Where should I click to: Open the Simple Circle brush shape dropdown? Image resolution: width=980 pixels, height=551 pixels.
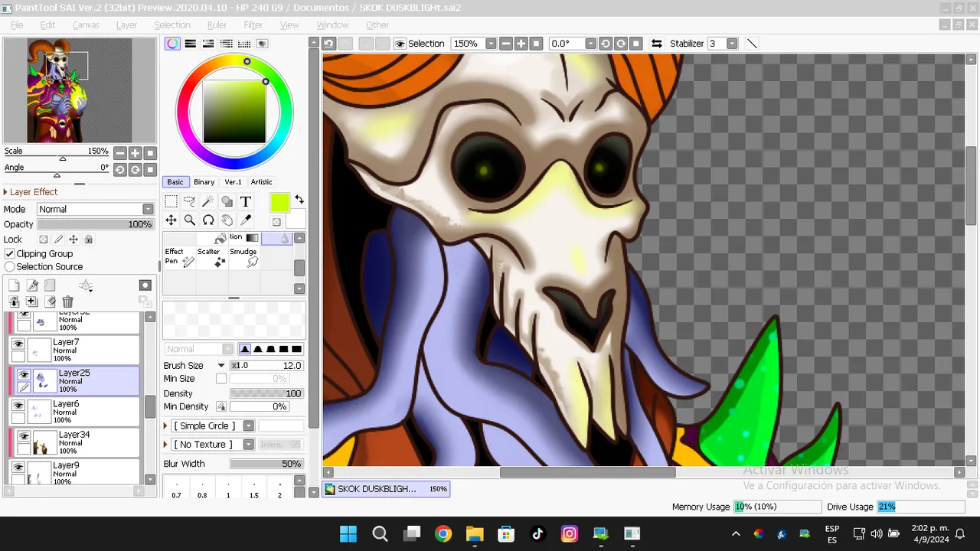click(248, 425)
